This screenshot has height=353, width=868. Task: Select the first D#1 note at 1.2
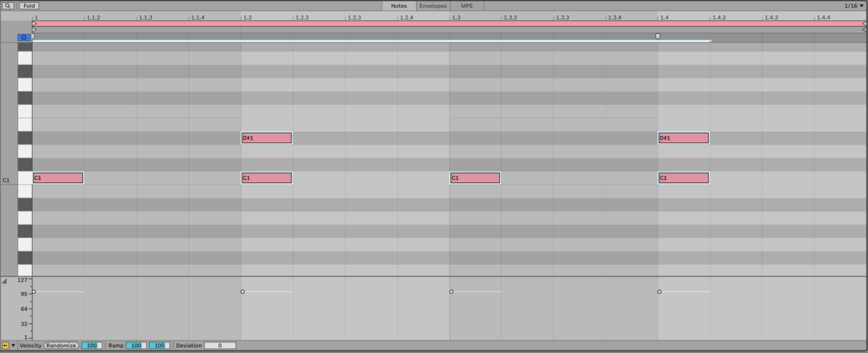[x=266, y=138]
